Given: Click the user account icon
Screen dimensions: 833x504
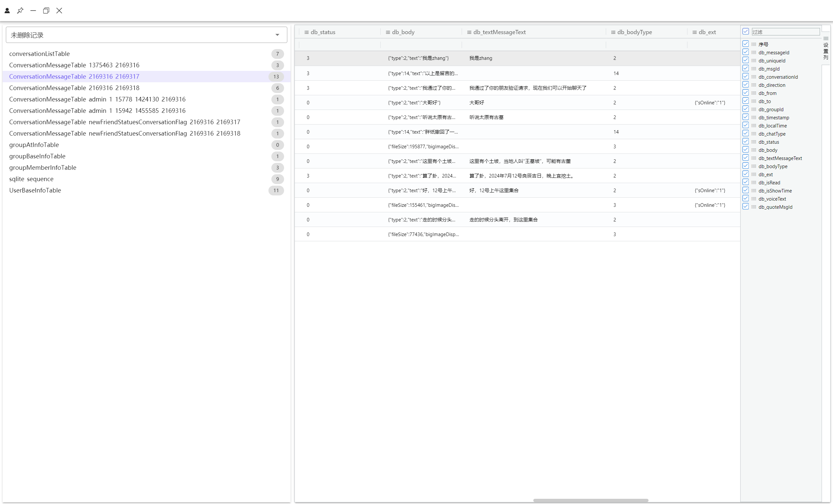Looking at the screenshot, I should pos(7,10).
